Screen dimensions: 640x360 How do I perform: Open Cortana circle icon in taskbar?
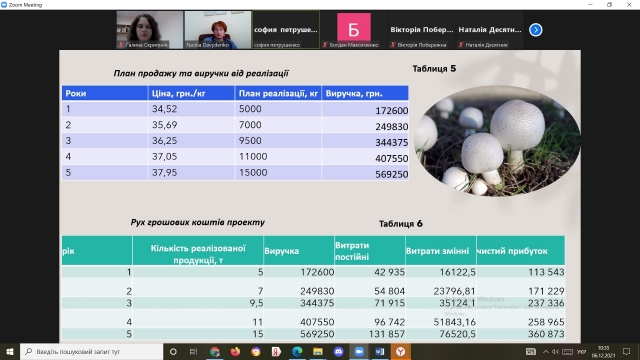[173, 351]
